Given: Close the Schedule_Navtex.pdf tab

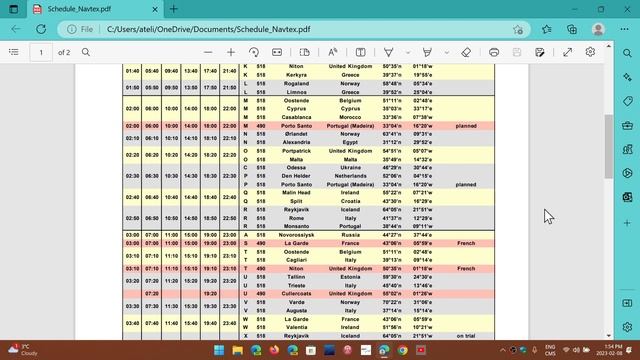Looking at the screenshot, I should 155,9.
